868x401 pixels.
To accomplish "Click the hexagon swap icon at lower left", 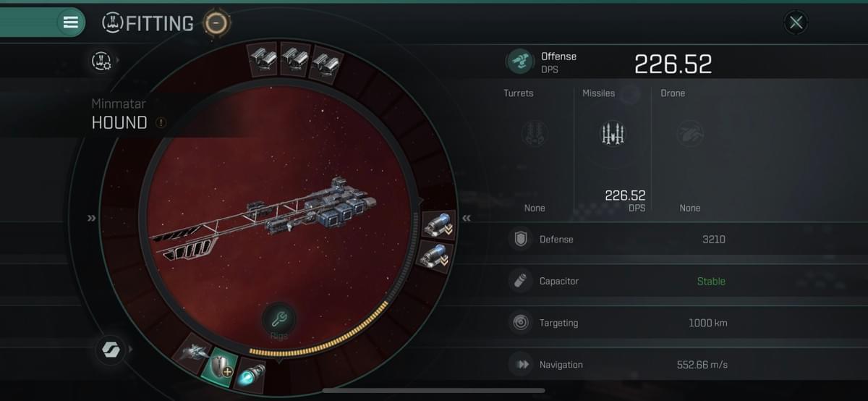I will (110, 350).
